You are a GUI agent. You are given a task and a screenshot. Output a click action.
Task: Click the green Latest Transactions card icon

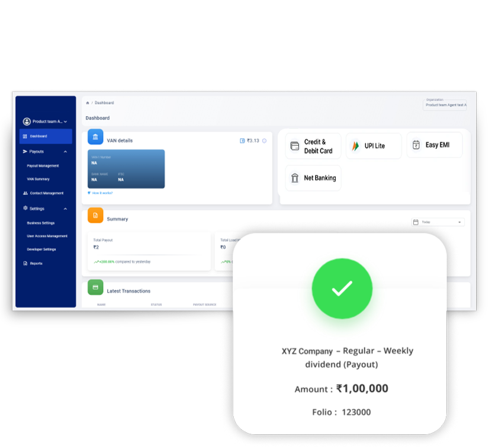coord(95,287)
